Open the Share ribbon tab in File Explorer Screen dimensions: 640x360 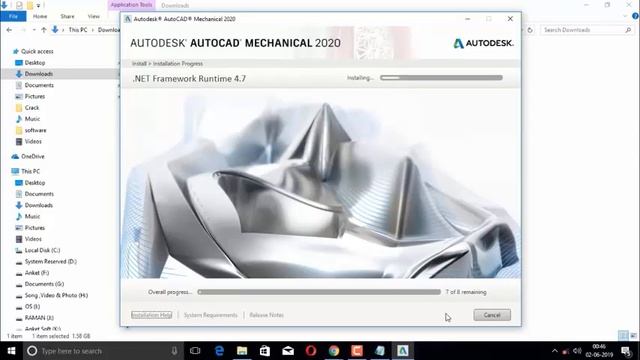point(67,16)
